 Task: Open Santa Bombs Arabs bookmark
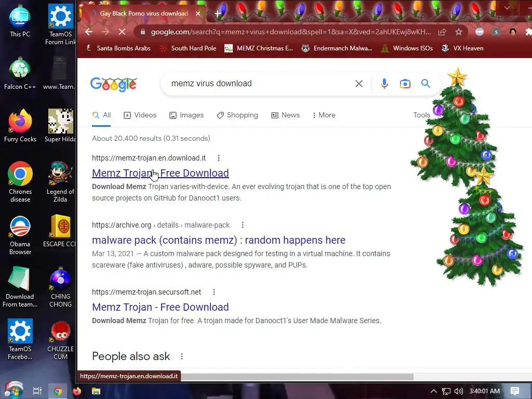pos(118,48)
